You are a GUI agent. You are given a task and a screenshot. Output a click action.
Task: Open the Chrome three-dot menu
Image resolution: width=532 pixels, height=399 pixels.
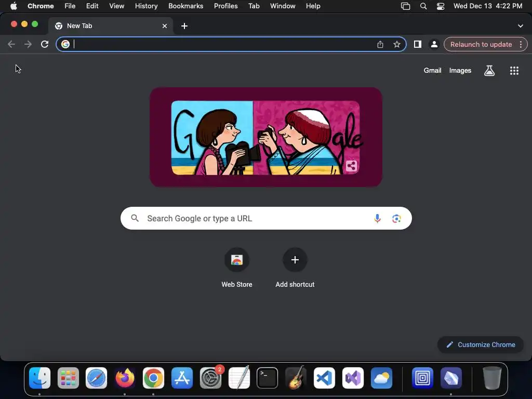521,45
